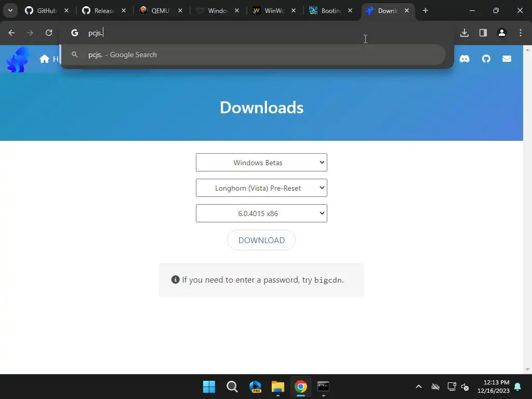Open Windows taskbar Search
The height and width of the screenshot is (399, 532).
(232, 387)
